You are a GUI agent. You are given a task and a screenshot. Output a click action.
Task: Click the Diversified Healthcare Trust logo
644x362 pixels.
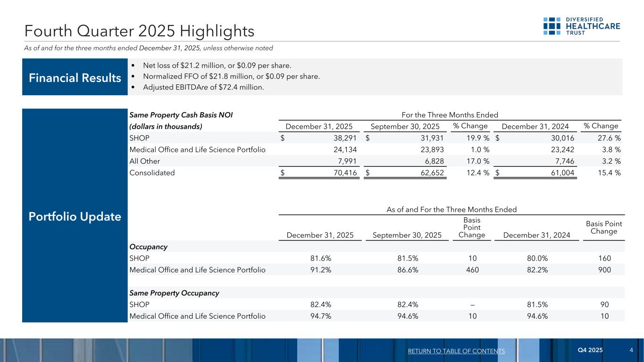581,26
